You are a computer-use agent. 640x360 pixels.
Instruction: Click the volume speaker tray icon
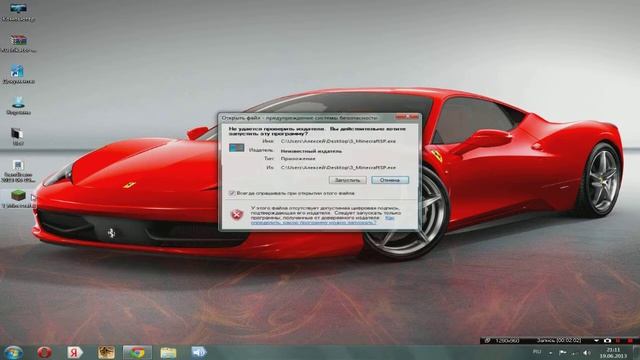pos(587,353)
